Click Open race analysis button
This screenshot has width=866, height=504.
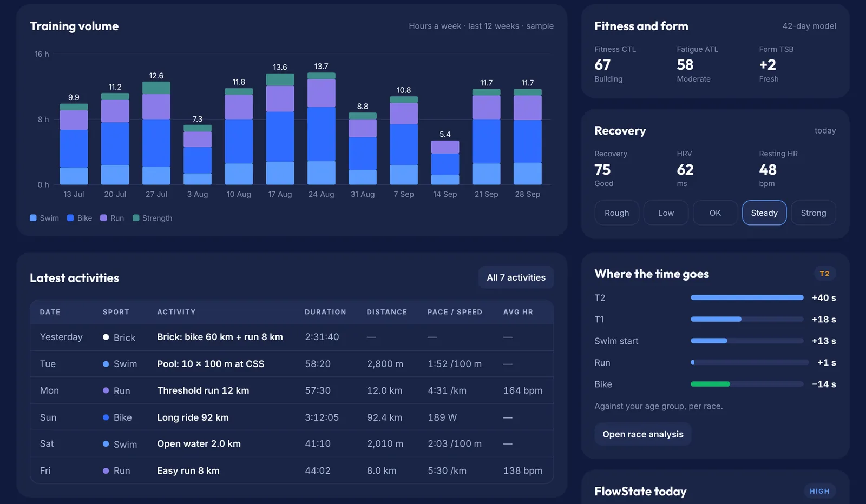(643, 434)
